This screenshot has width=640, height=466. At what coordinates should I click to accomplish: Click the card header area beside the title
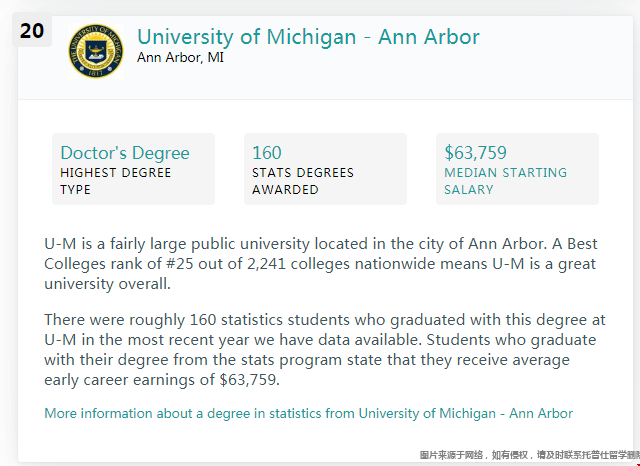(x=556, y=57)
